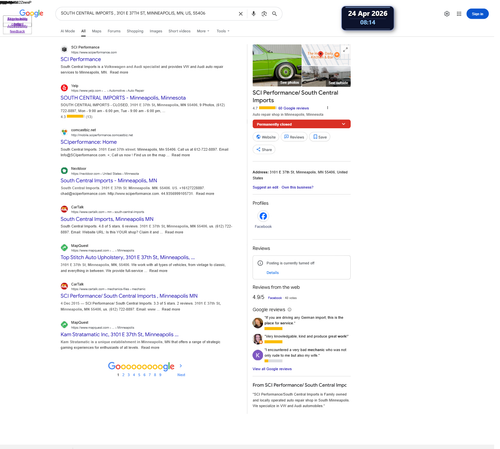Expand the Permanently closed hours banner
Screen dimensions: 500x449
tap(301, 124)
